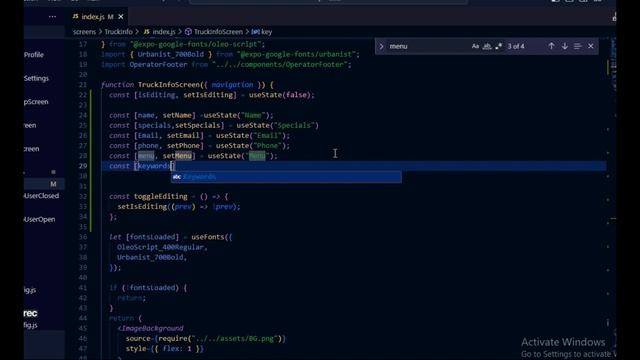This screenshot has width=640, height=360.
Task: Accept the 'keywords' autocomplete suggestion
Action: 286,177
